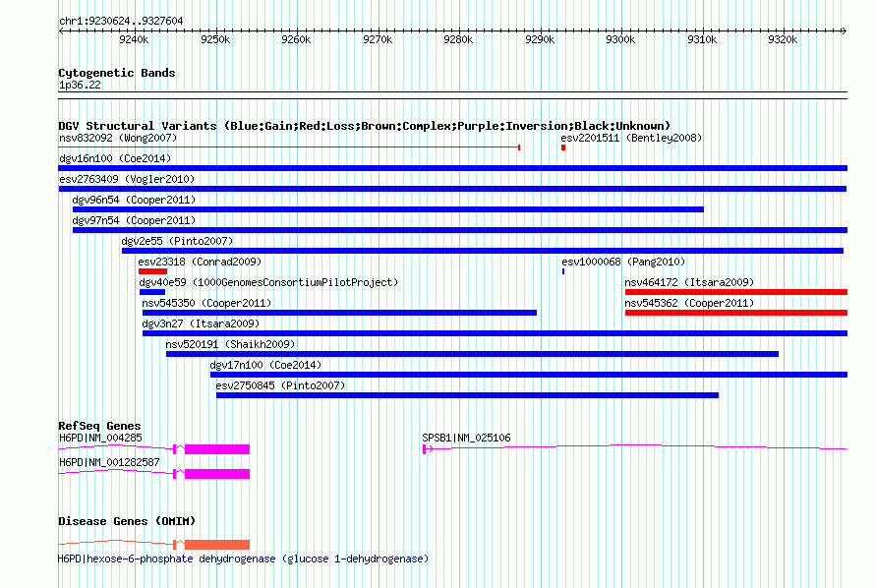
Task: Click the 9250k ruler tick label
Action: click(x=215, y=39)
